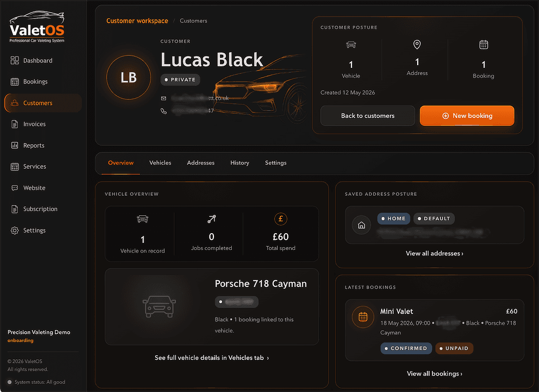Click Customer workspace breadcrumb link
This screenshot has width=539, height=392.
[137, 20]
